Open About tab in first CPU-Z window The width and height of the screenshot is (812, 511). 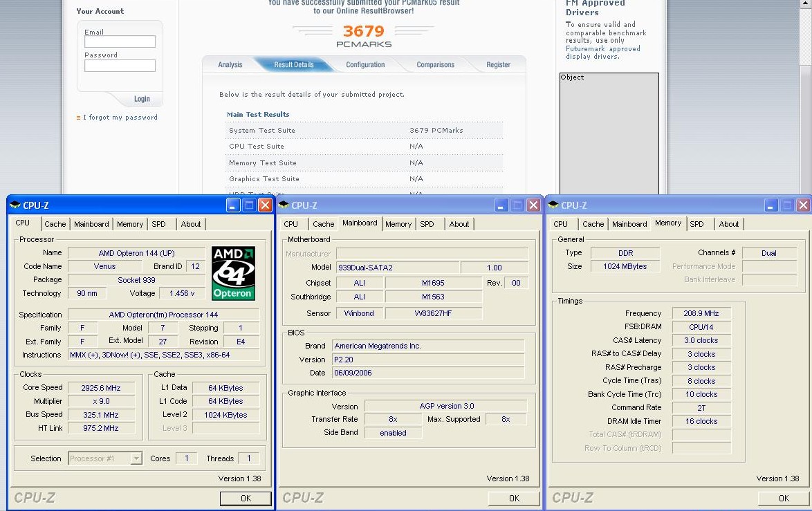pyautogui.click(x=191, y=224)
